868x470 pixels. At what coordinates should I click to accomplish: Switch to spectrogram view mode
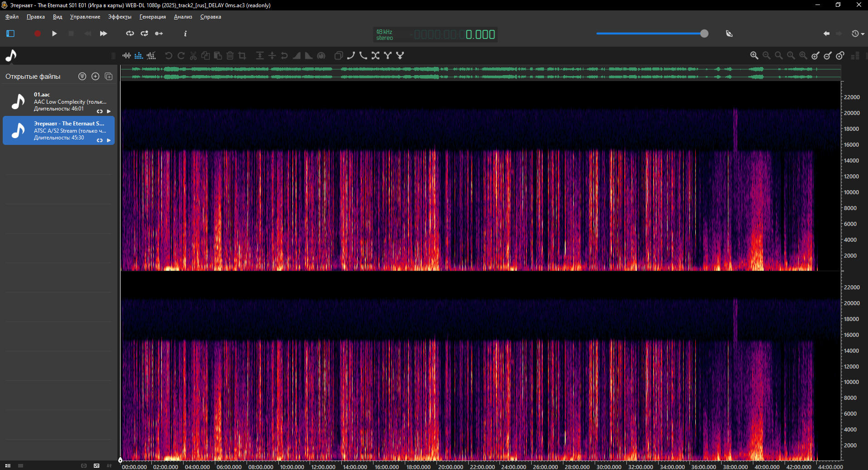click(139, 55)
